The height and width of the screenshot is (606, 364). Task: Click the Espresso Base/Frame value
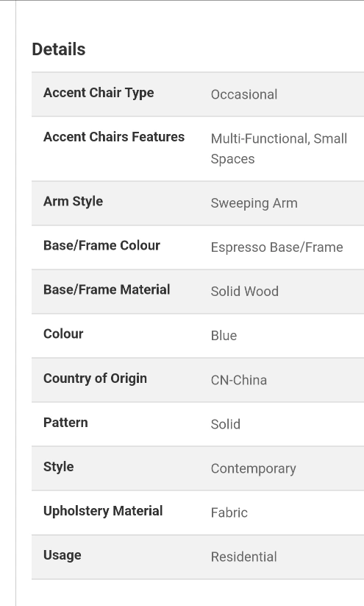[276, 247]
